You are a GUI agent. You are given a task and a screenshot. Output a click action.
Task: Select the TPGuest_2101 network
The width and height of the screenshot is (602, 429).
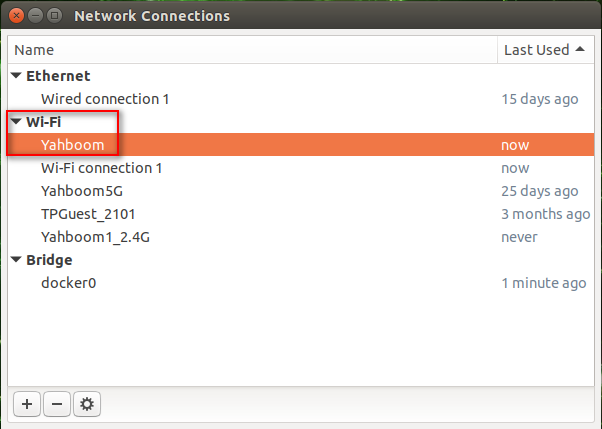pyautogui.click(x=301, y=214)
